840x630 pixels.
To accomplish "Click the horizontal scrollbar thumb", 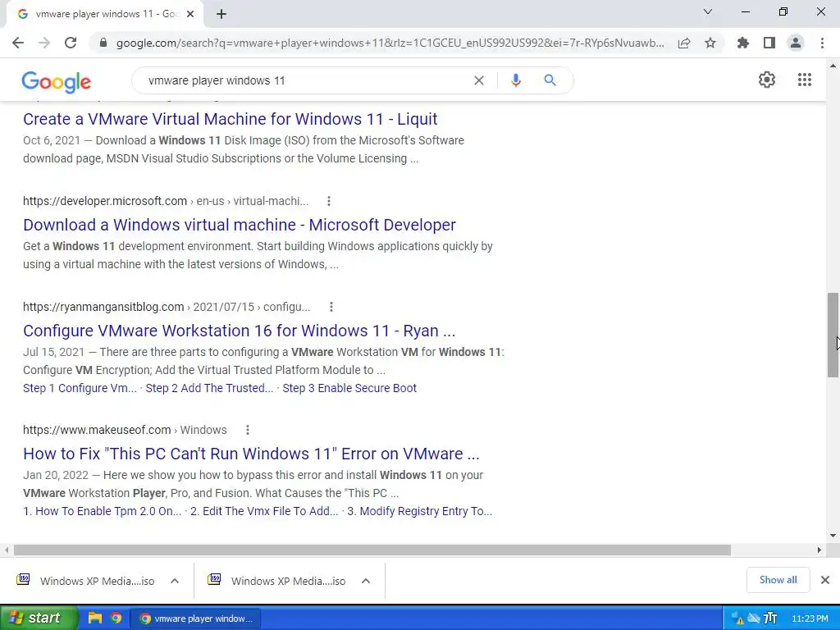I will click(x=372, y=550).
